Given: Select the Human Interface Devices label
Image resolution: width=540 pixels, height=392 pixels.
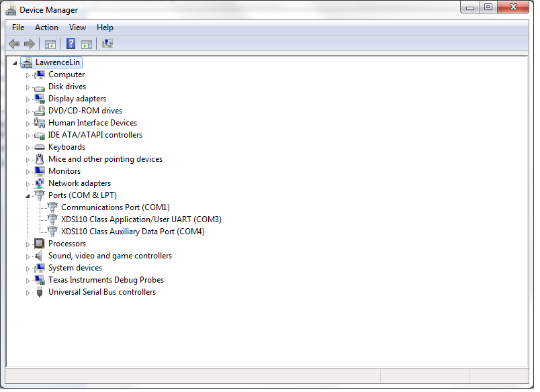Looking at the screenshot, I should [x=93, y=123].
